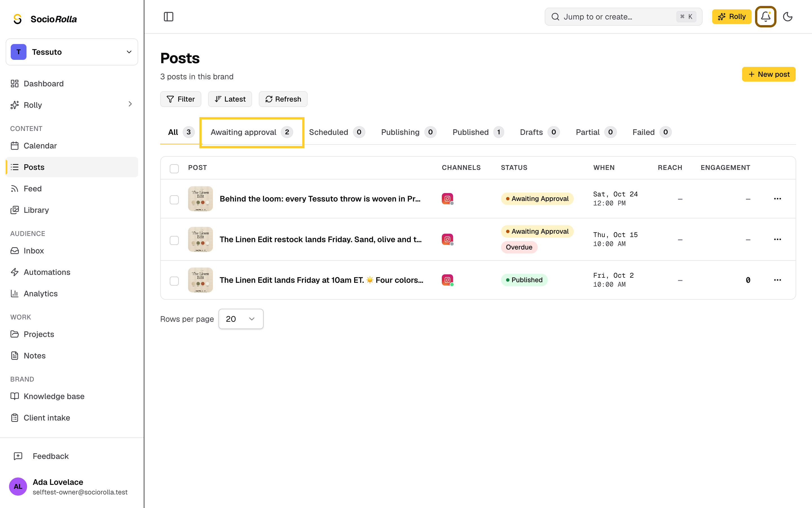Viewport: 812px width, 508px height.
Task: Open Automations in sidebar
Action: [x=72, y=272]
